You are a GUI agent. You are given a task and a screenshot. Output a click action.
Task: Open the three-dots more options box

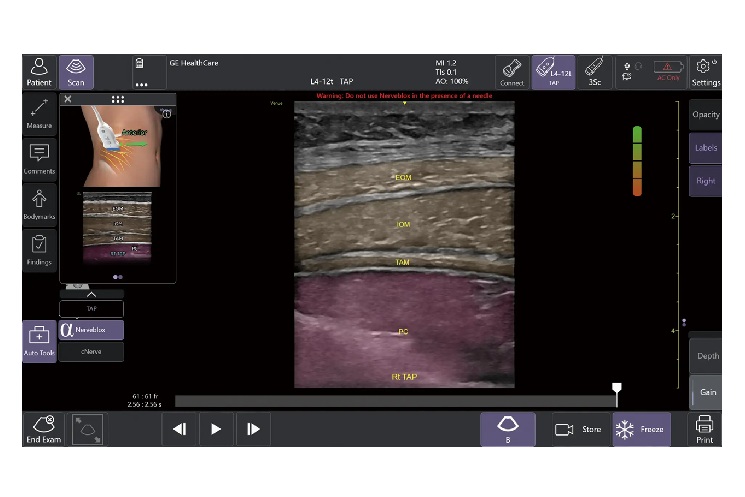(x=149, y=72)
